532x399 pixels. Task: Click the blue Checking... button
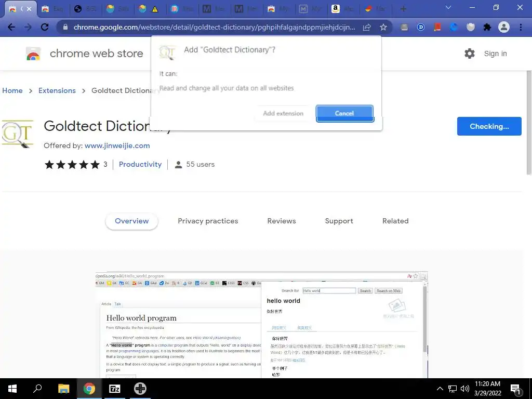pos(489,126)
